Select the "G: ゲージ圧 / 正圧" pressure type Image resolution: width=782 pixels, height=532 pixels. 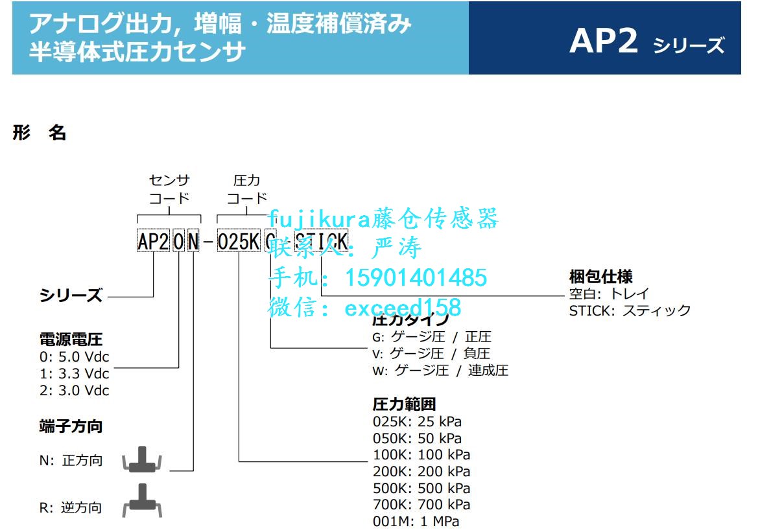tap(432, 336)
